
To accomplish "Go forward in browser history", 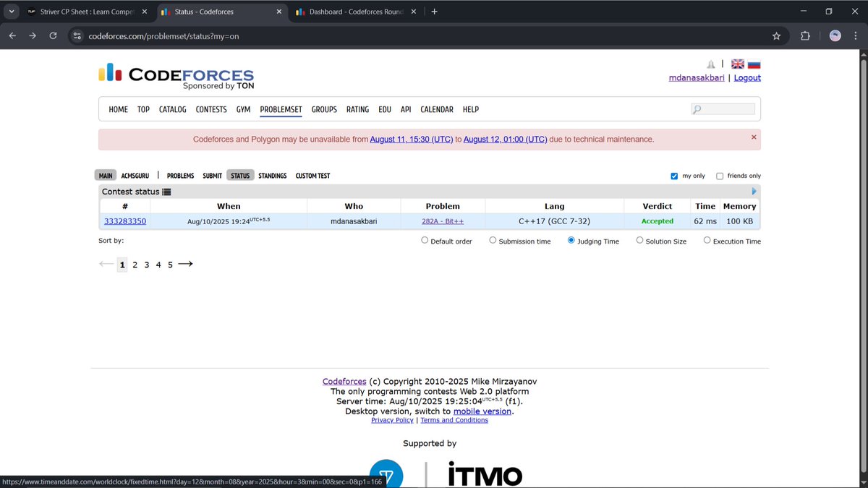I will coord(33,35).
